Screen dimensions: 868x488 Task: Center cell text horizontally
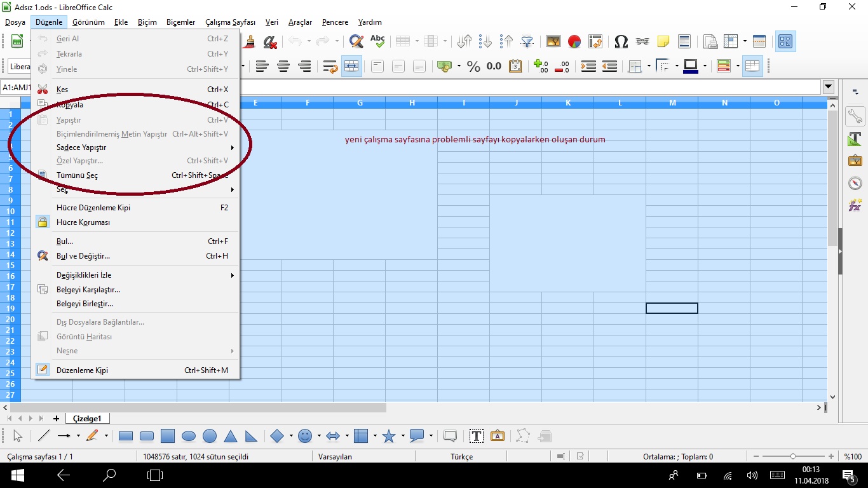(x=283, y=66)
